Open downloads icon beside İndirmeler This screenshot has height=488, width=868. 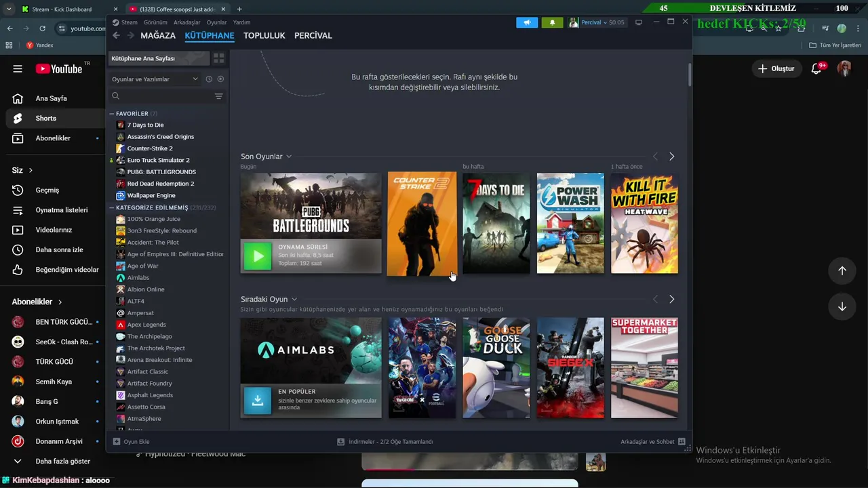pos(341,441)
